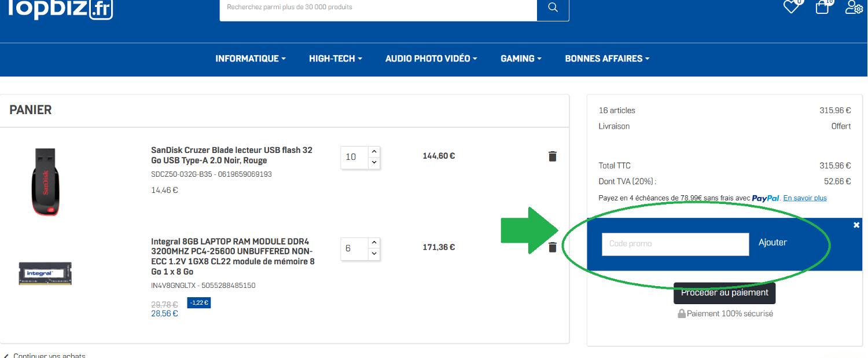868x358 pixels.
Task: Open the user account settings icon
Action: pyautogui.click(x=854, y=7)
